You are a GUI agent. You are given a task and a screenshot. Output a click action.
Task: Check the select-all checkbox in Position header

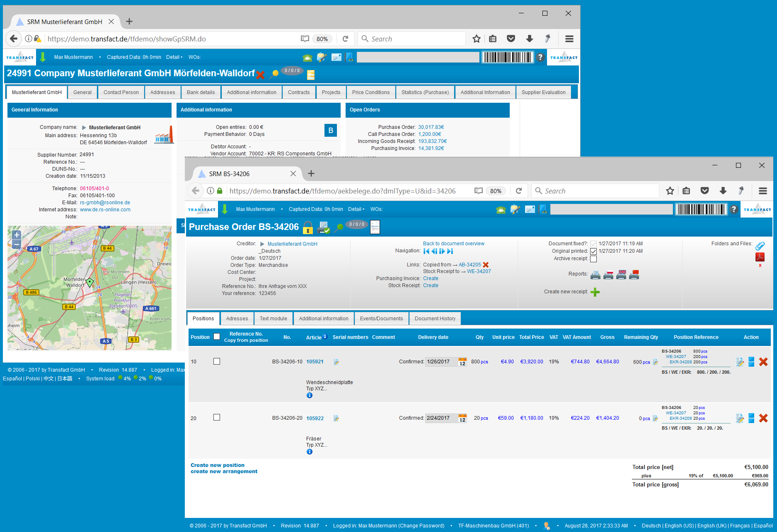pyautogui.click(x=217, y=336)
